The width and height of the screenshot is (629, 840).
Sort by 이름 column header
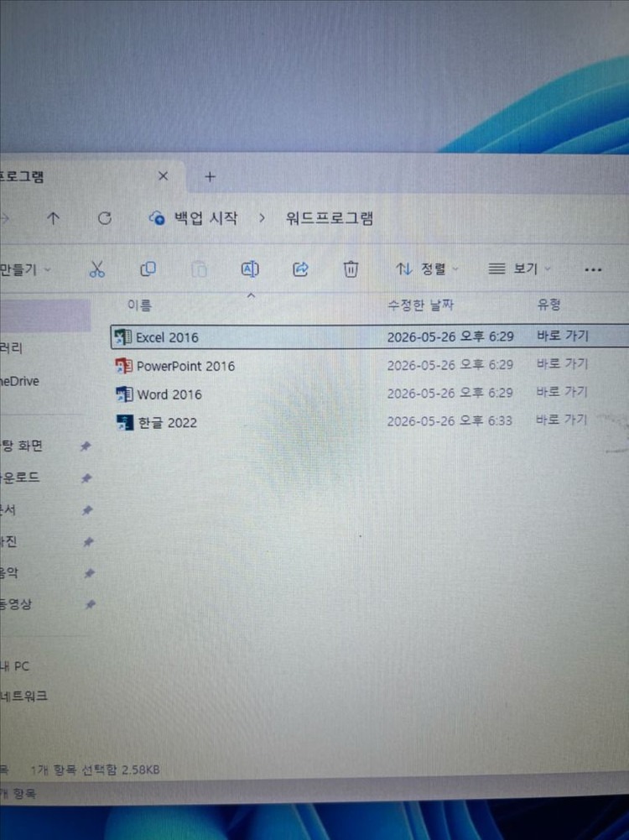139,305
